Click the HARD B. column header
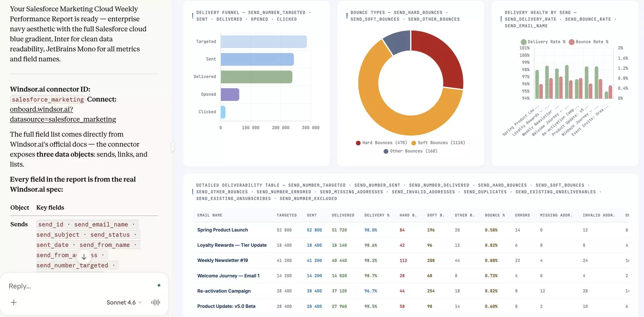 408,215
